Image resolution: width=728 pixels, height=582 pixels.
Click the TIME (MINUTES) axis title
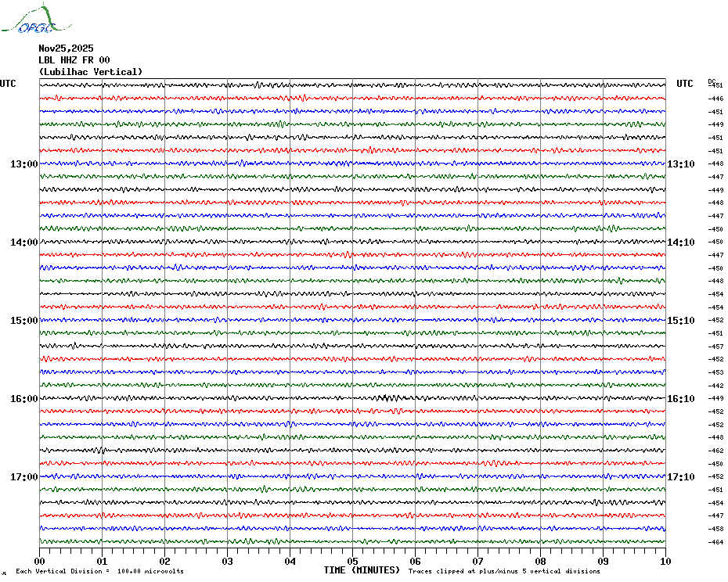coord(362,570)
